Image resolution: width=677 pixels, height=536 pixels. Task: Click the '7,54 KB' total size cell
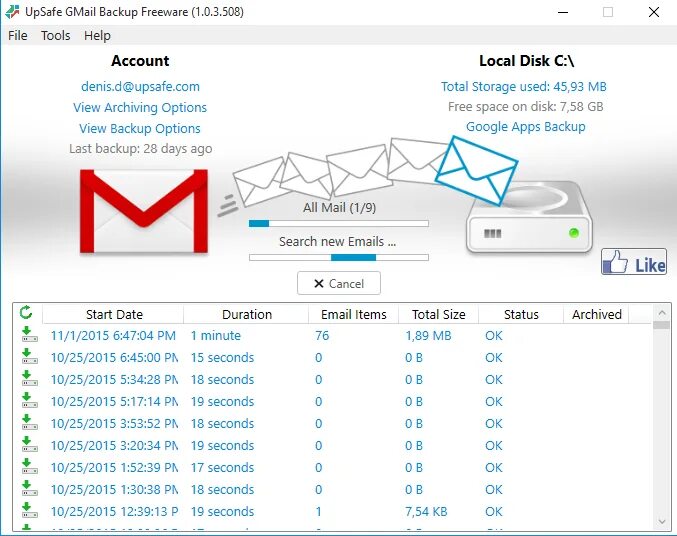tap(426, 512)
